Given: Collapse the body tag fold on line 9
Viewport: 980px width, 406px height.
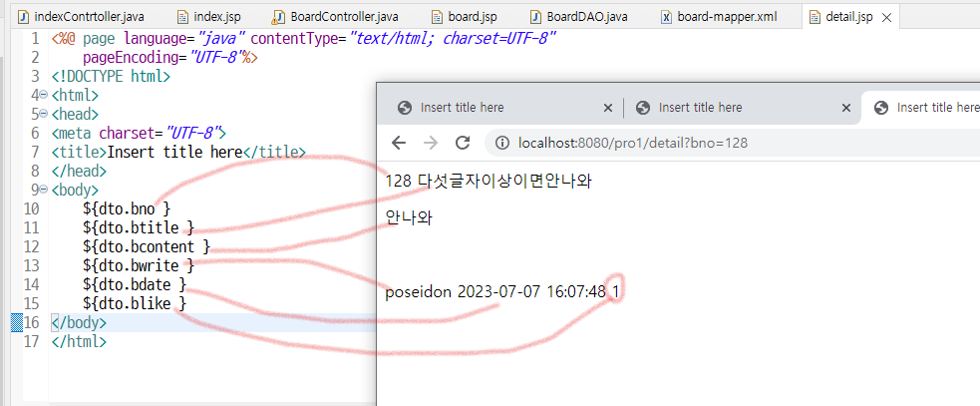Looking at the screenshot, I should pyautogui.click(x=43, y=190).
